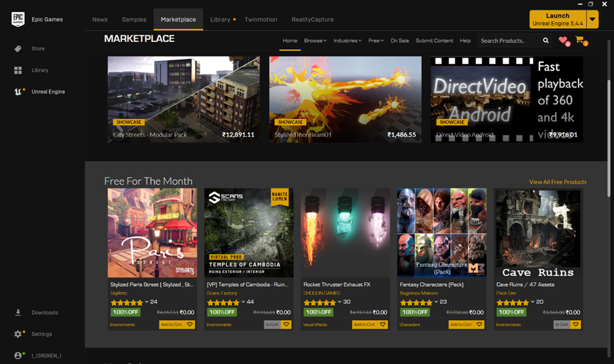Click Visual Effects category label
Viewport: 614px width, 364px height.
(315, 325)
